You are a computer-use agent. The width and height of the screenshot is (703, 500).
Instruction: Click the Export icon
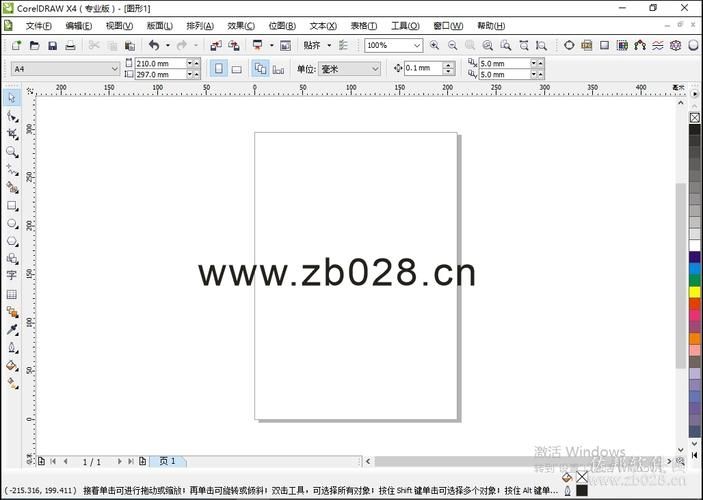click(234, 45)
